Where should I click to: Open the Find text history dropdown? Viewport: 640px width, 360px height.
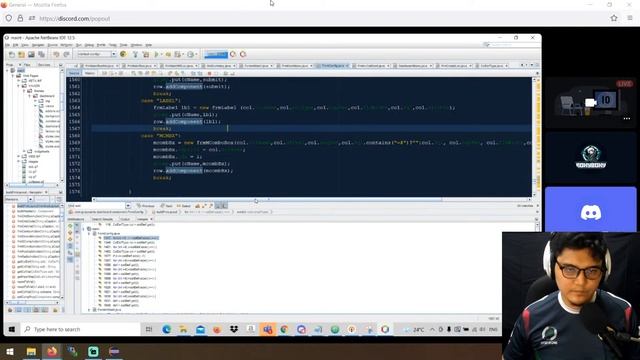[x=128, y=206]
